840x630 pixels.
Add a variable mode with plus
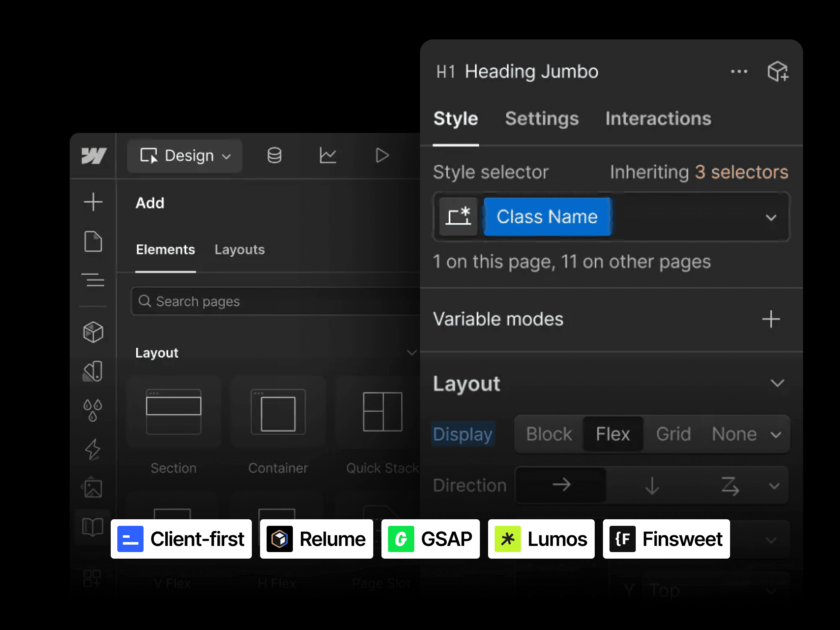(x=771, y=319)
